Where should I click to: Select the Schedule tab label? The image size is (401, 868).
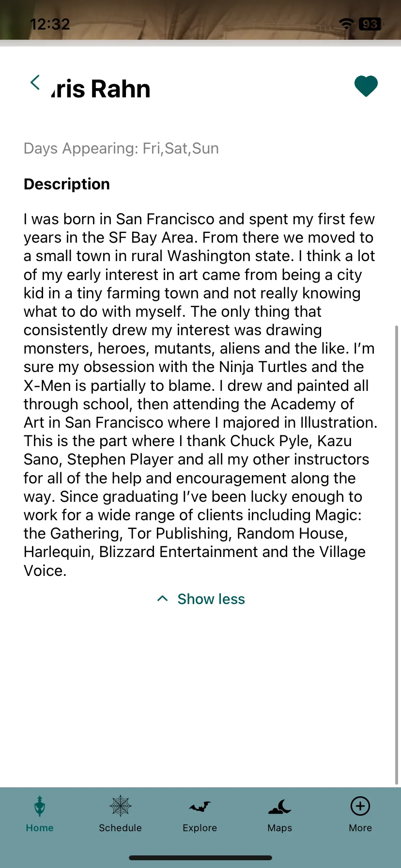[120, 828]
